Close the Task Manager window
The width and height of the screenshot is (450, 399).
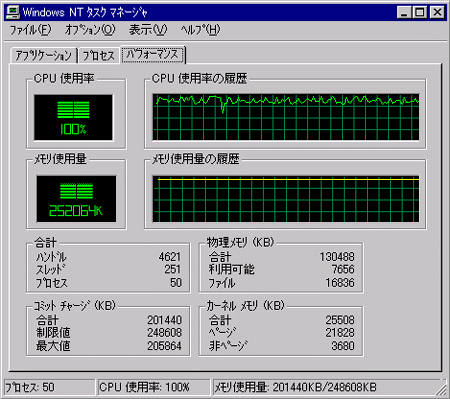click(437, 12)
